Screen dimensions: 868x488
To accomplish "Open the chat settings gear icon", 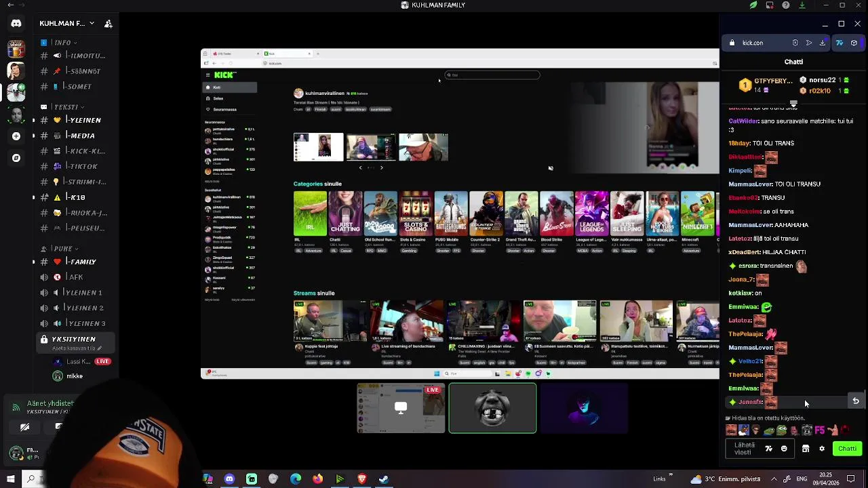I will (x=822, y=449).
